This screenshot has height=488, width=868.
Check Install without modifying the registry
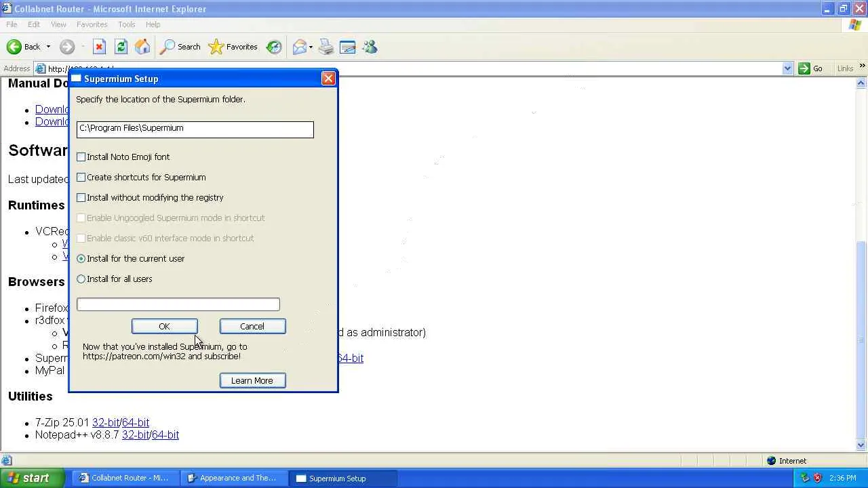81,197
